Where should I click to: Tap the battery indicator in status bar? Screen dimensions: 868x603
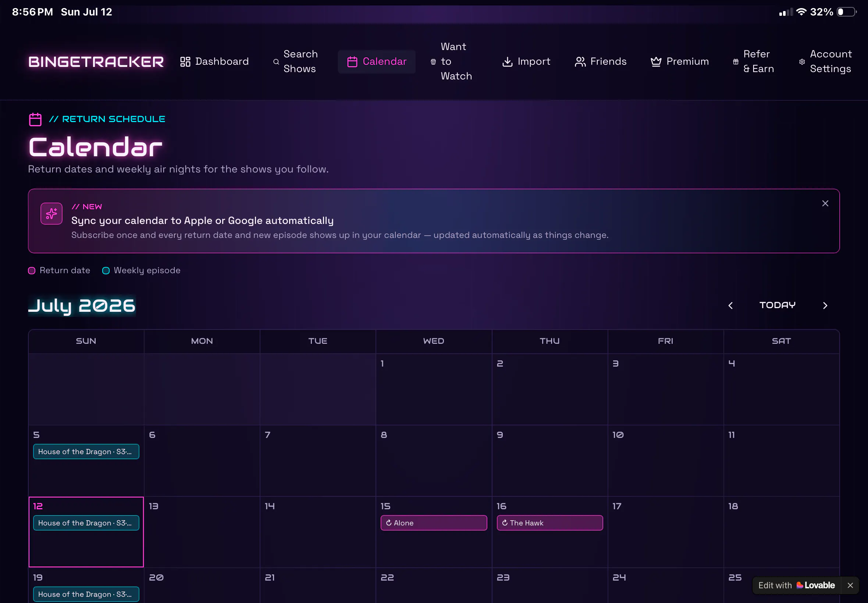[846, 12]
